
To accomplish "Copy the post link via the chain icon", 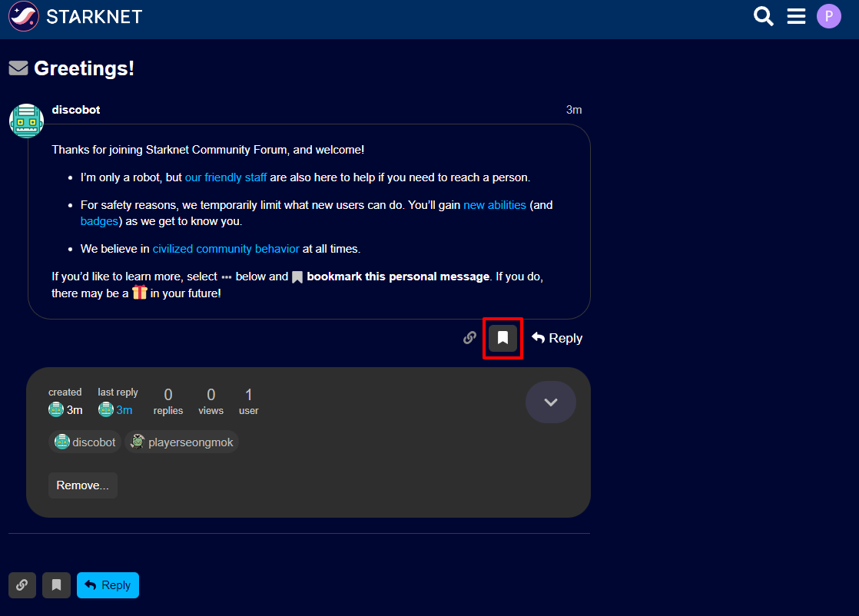I will tap(469, 338).
